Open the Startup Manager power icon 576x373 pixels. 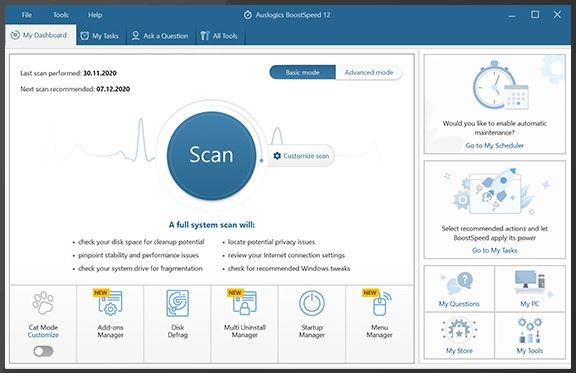tap(312, 304)
